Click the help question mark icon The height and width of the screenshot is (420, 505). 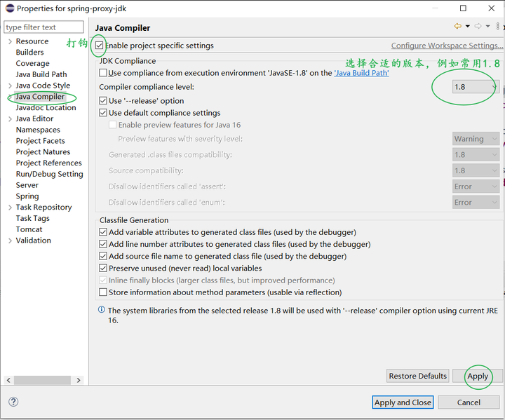click(13, 402)
